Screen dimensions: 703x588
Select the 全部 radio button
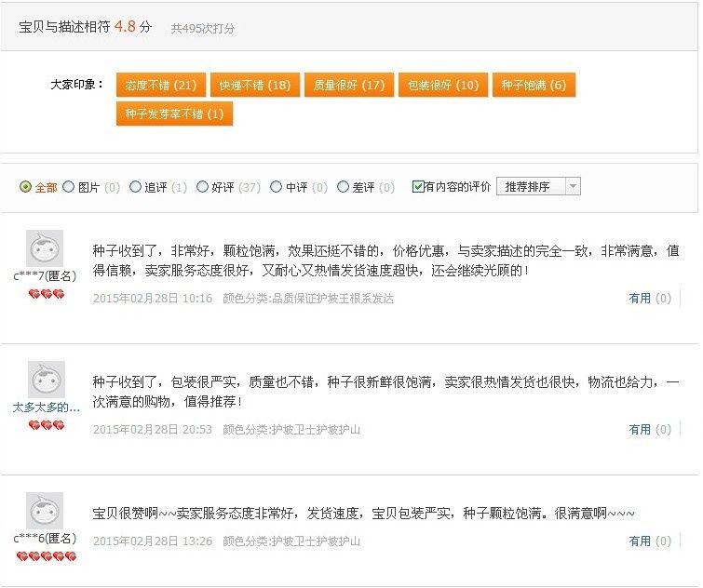click(25, 187)
